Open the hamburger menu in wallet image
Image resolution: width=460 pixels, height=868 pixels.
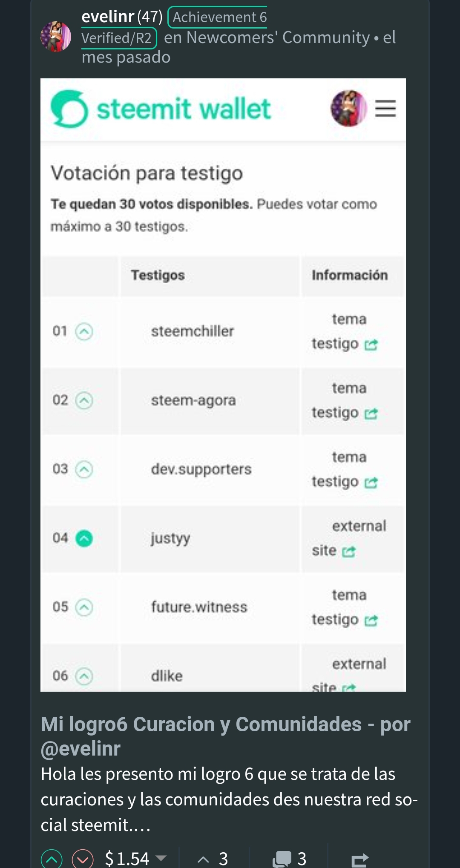tap(385, 108)
